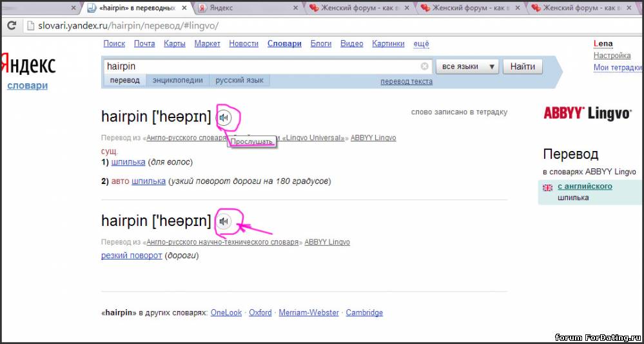Click the шпилька text under с английского
The image size is (644, 344).
click(x=573, y=197)
